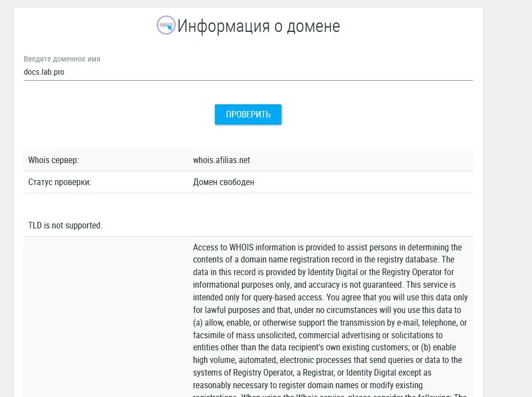Click the 'high volume, automated' line of text
532x397 pixels.
328,360
